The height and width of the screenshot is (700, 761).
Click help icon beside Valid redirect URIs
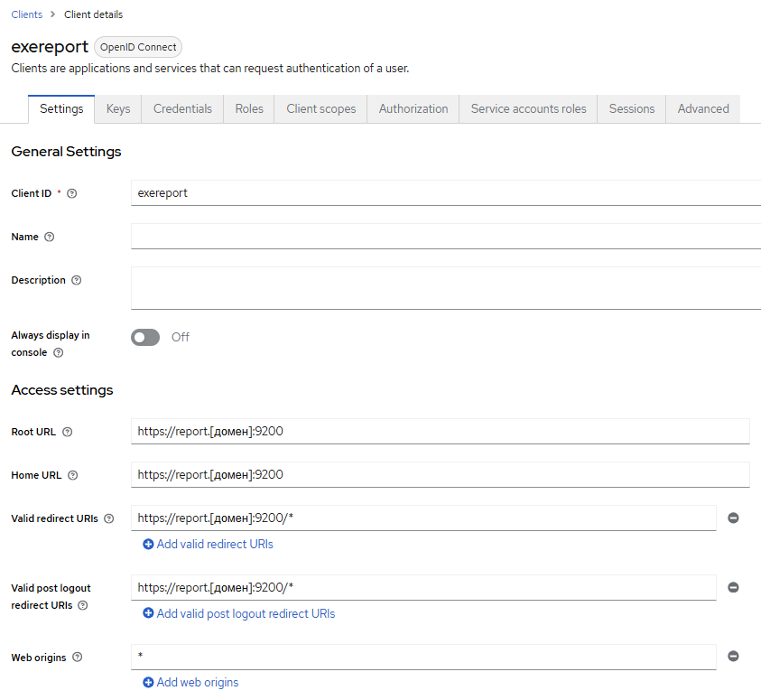pos(108,518)
